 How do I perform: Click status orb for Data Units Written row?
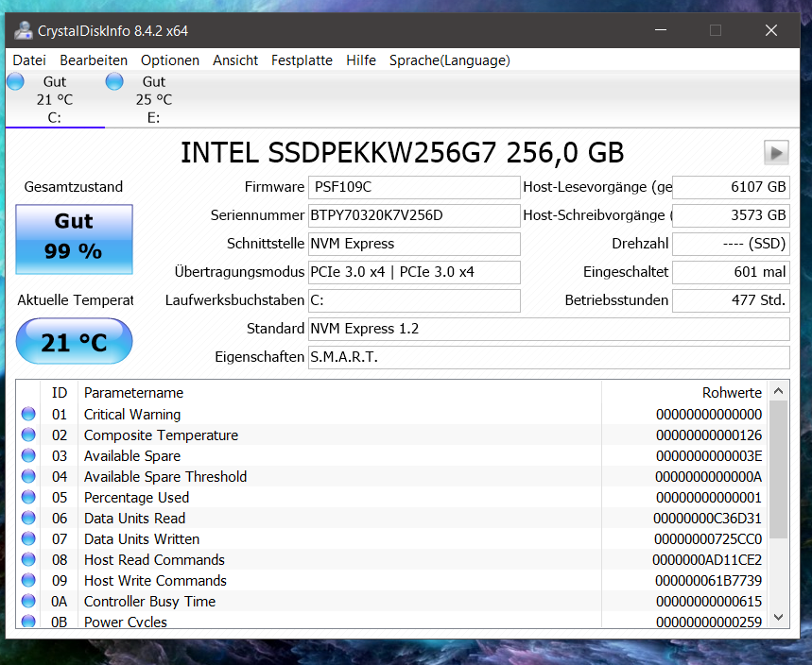[x=28, y=538]
